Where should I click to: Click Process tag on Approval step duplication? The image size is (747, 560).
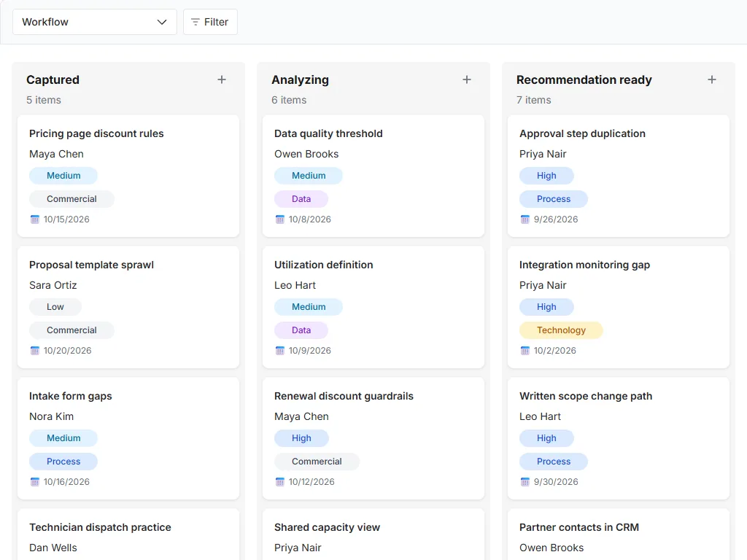(554, 199)
